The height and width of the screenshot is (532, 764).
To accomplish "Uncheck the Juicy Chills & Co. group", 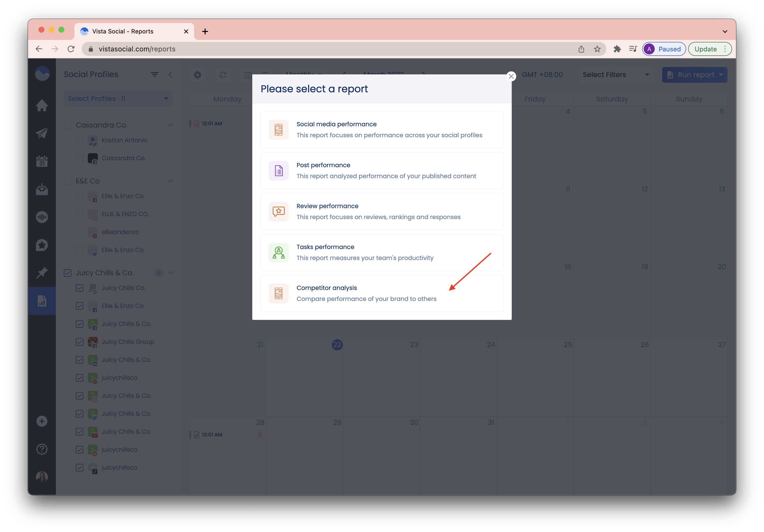I will pyautogui.click(x=68, y=273).
